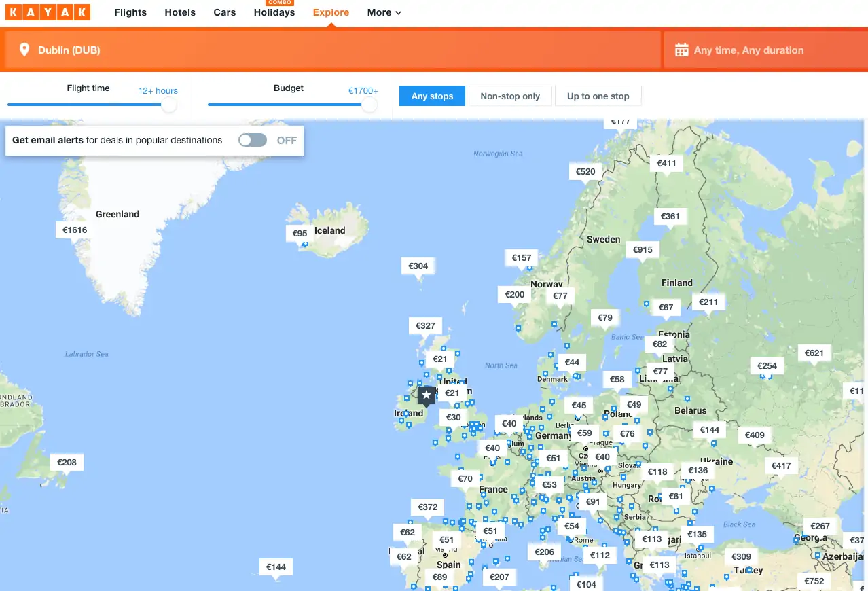The image size is (868, 591).
Task: Select the Up to one stop filter
Action: (598, 96)
